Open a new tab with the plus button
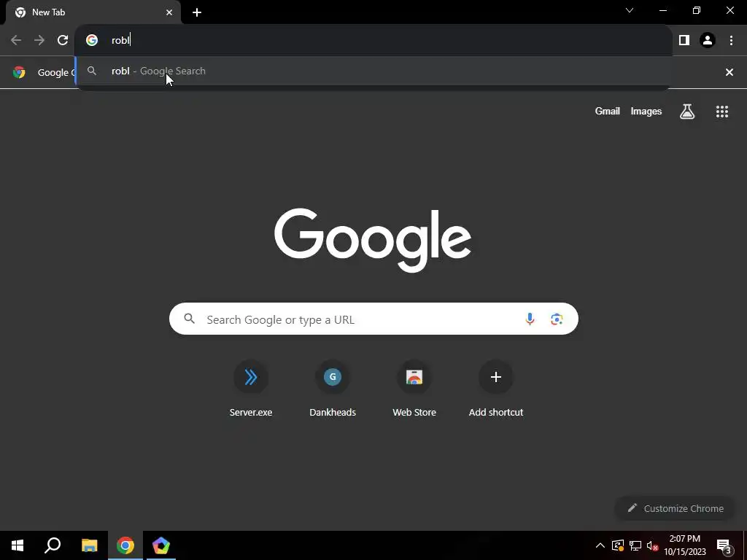The width and height of the screenshot is (747, 560). pos(197,12)
